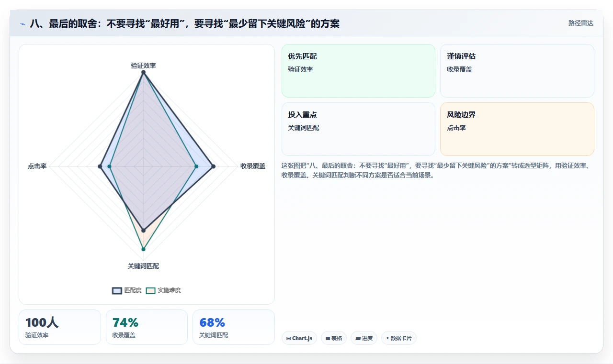Click the radar 关键词匹配 axis label
This screenshot has height=364, width=613.
click(143, 266)
